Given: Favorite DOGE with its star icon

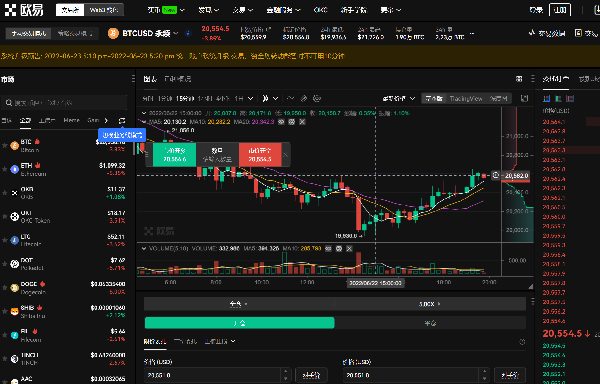Looking at the screenshot, I should 5,288.
